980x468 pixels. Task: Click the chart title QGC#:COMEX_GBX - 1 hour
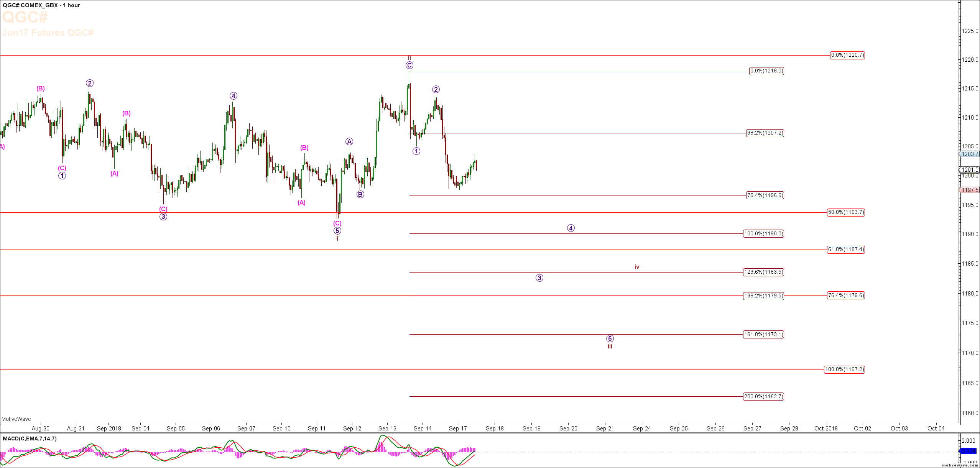41,5
